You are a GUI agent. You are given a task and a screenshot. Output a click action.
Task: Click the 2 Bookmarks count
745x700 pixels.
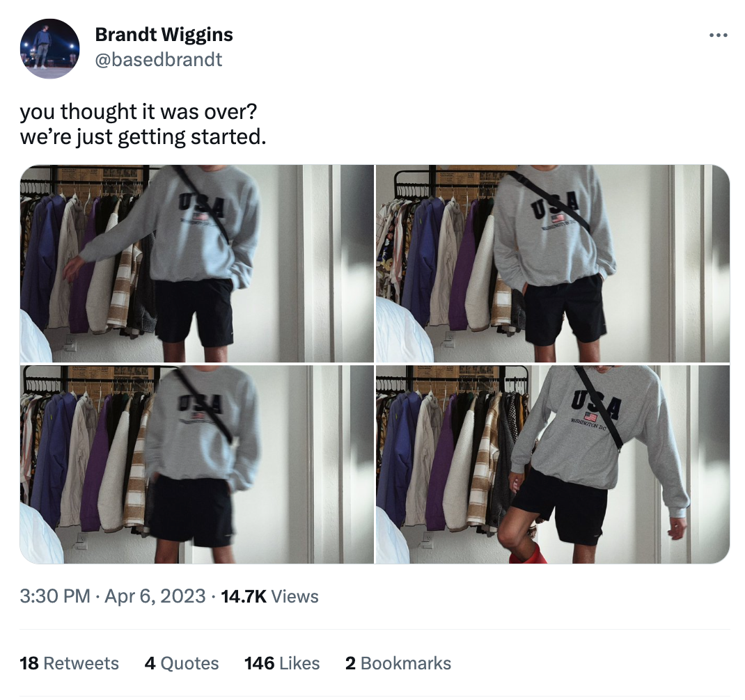(x=398, y=663)
